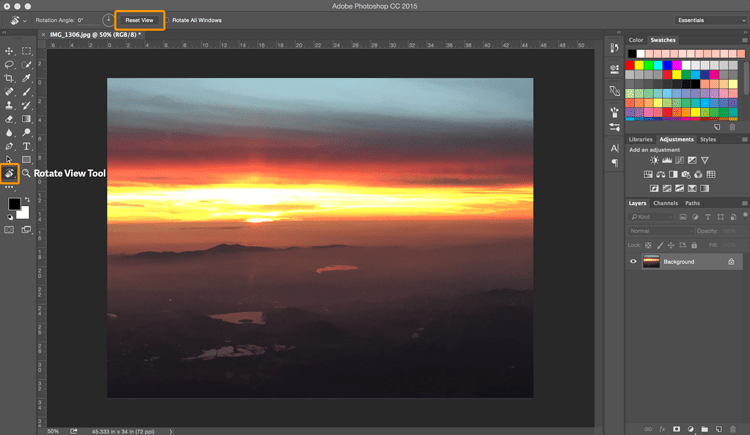Open the Character panel icon
This screenshot has height=435, width=750.
click(615, 148)
